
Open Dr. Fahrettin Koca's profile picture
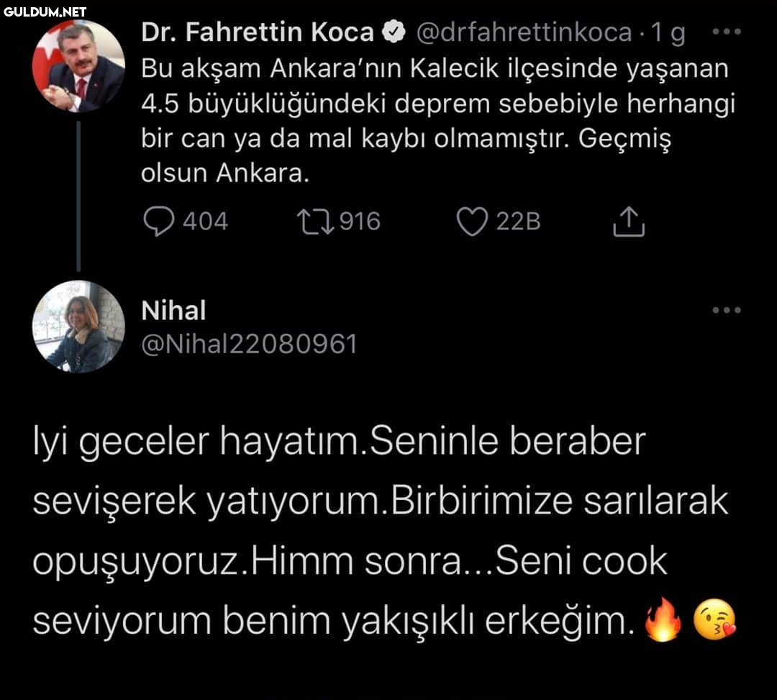coord(78,66)
